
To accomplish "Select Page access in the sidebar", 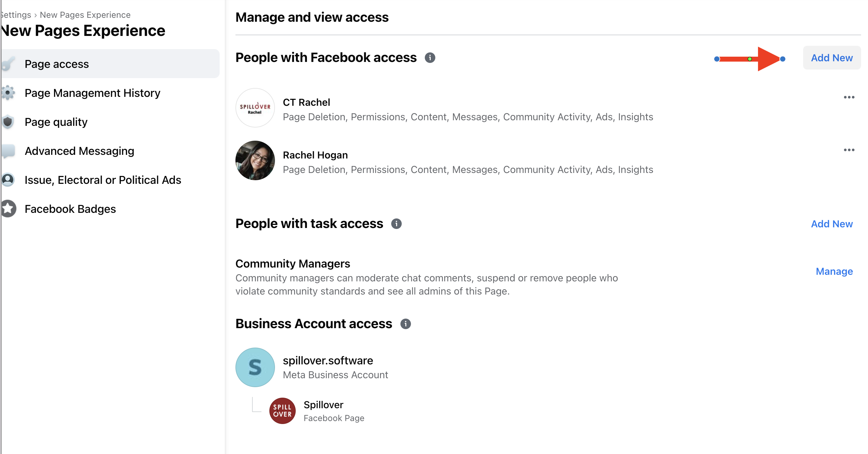I will [57, 64].
